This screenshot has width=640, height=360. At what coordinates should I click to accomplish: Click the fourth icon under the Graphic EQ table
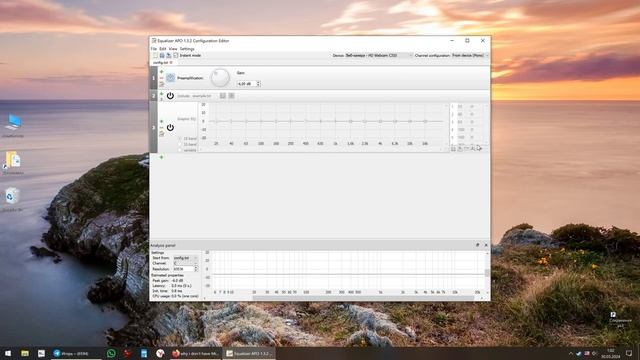coord(473,149)
